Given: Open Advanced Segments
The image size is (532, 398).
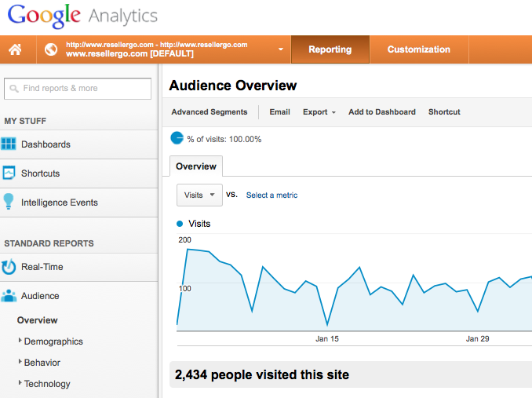Looking at the screenshot, I should (210, 112).
